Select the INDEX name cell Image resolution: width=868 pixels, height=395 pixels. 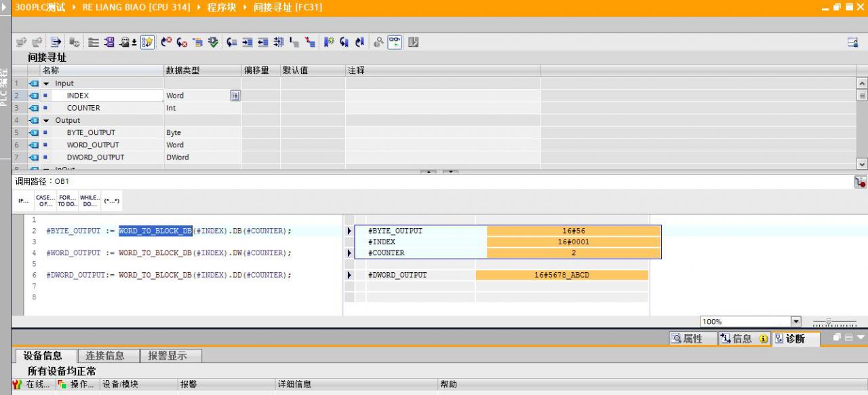(107, 96)
